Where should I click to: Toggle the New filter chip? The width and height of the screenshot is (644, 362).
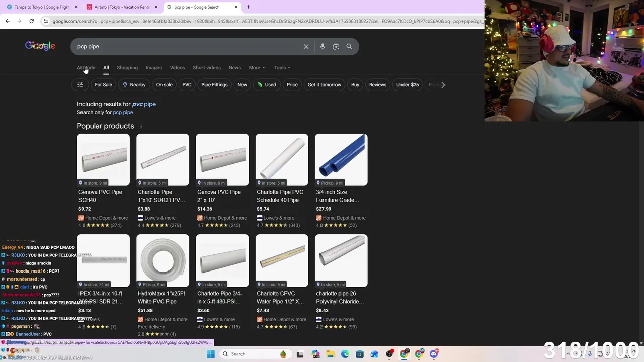(242, 85)
